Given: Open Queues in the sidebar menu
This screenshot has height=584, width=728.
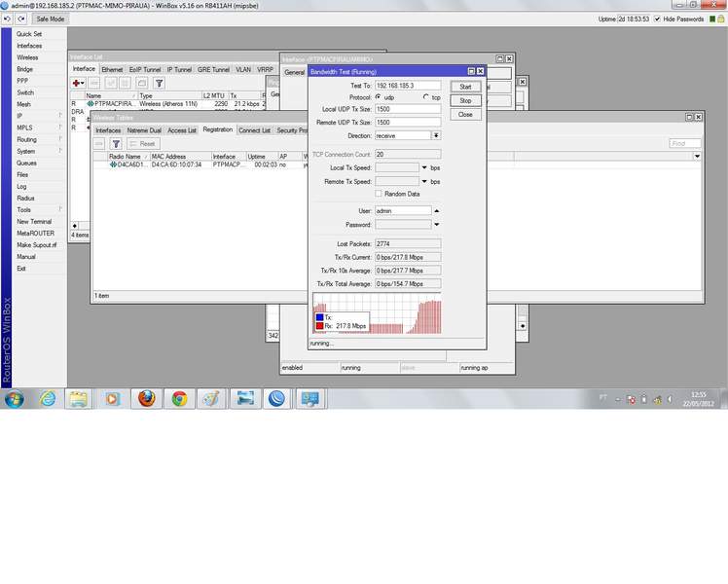Looking at the screenshot, I should point(26,163).
